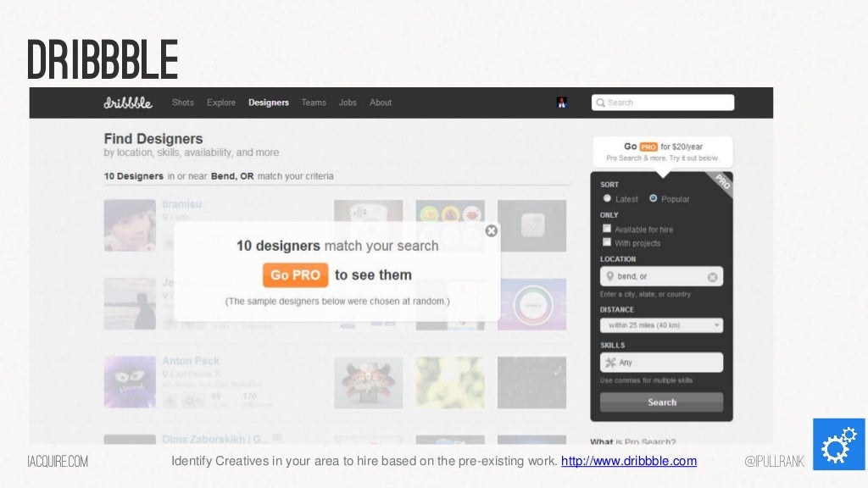
Task: Open Dima Zaborskikh's profile name
Action: pos(215,439)
